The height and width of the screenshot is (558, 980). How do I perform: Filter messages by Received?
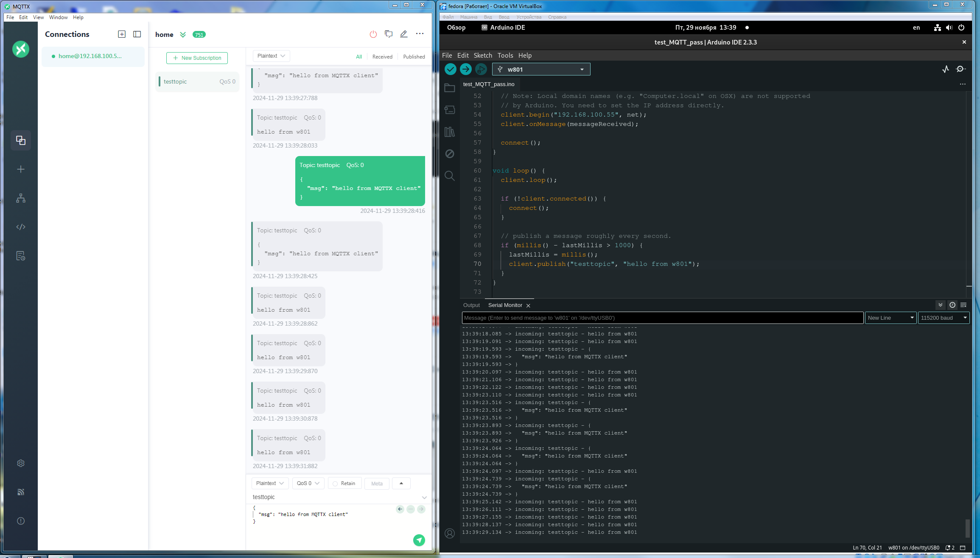pos(382,57)
